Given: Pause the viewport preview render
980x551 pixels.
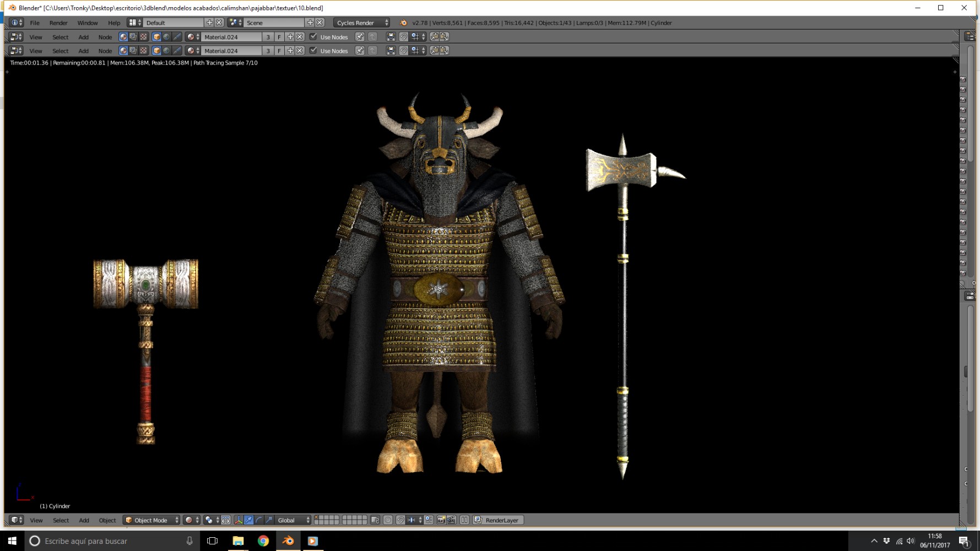Looking at the screenshot, I should (x=464, y=520).
